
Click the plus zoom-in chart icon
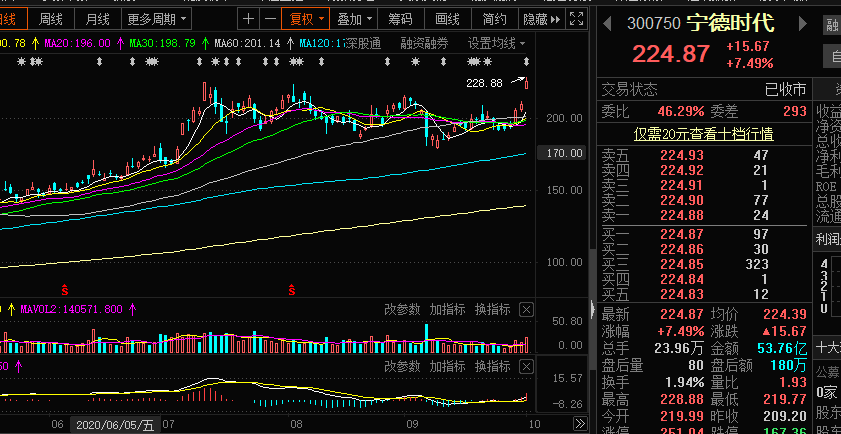249,19
